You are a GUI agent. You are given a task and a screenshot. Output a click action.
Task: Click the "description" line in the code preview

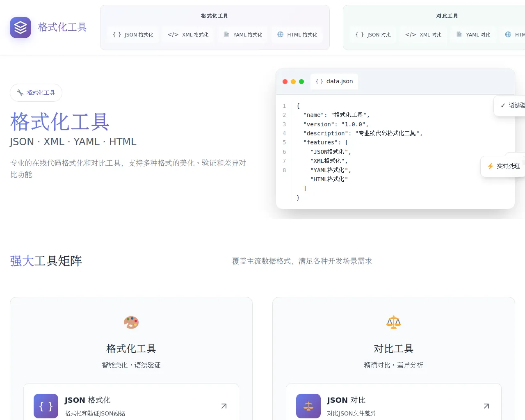coord(363,133)
